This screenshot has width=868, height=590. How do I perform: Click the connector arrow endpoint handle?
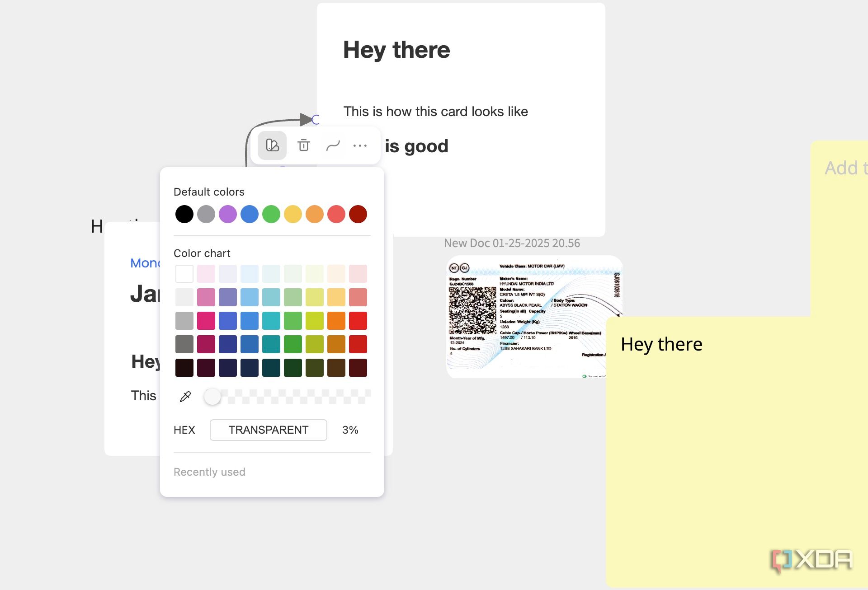tap(316, 119)
